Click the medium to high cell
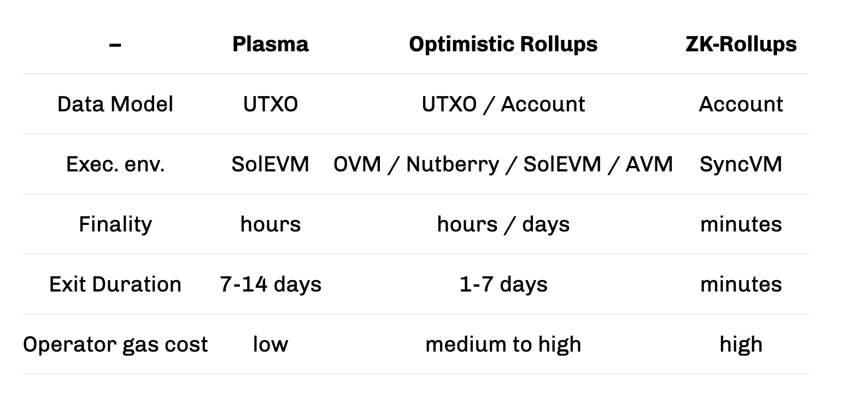The height and width of the screenshot is (398, 868). pos(503,344)
